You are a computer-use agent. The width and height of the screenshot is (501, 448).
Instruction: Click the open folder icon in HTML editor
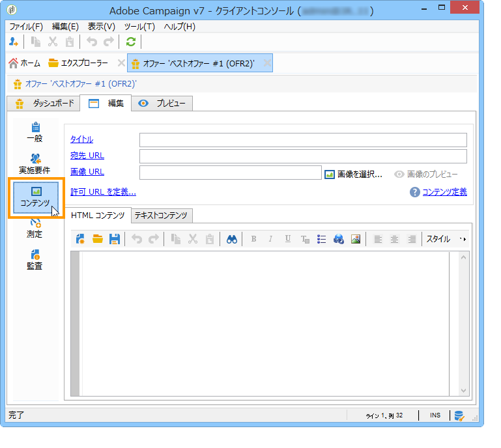[98, 239]
